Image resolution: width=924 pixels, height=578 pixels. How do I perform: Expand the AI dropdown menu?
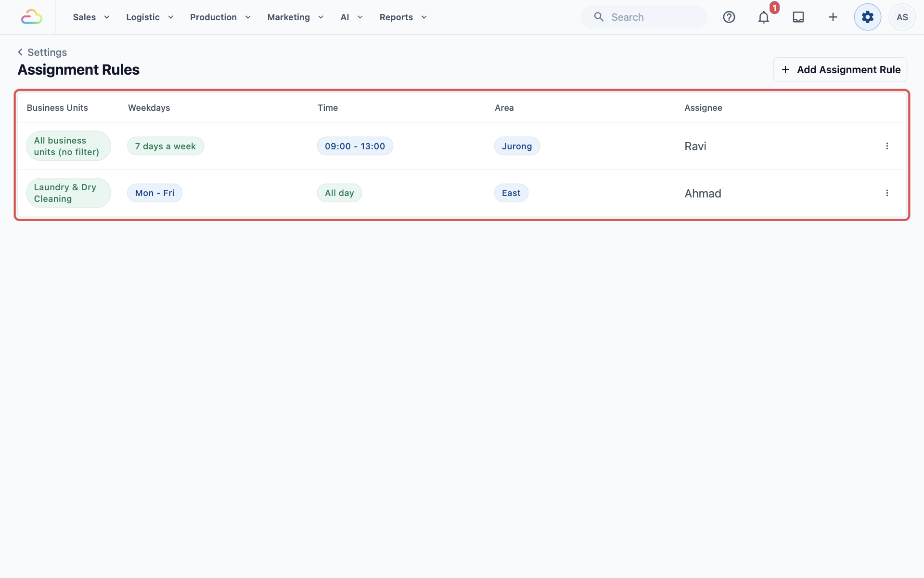click(352, 17)
